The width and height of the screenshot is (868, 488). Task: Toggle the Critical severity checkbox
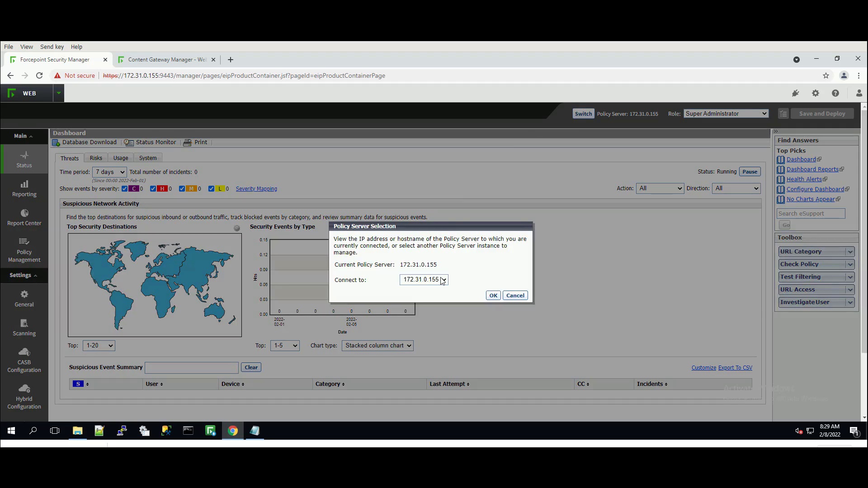[124, 189]
